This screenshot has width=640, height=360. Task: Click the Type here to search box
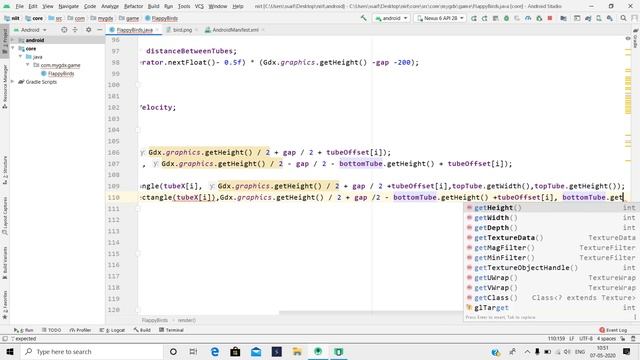pos(91,351)
